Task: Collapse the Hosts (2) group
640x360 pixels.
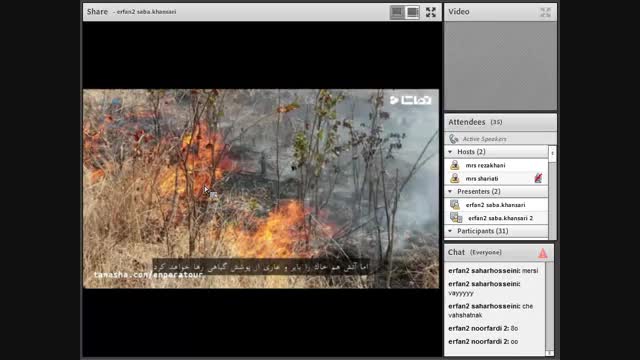Action: click(x=450, y=151)
